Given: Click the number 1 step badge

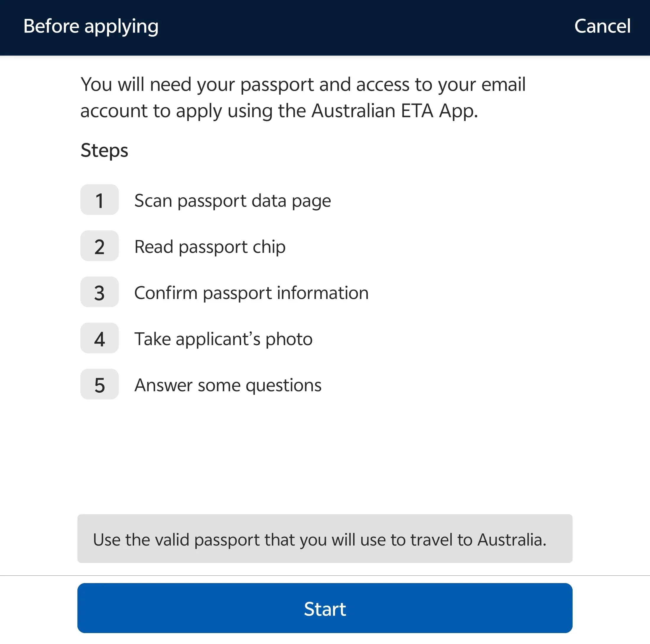Looking at the screenshot, I should pos(99,200).
